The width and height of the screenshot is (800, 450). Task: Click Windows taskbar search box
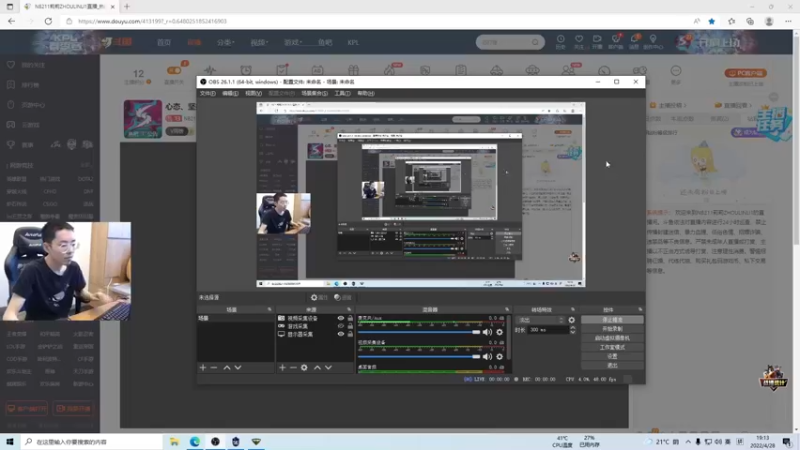point(92,442)
